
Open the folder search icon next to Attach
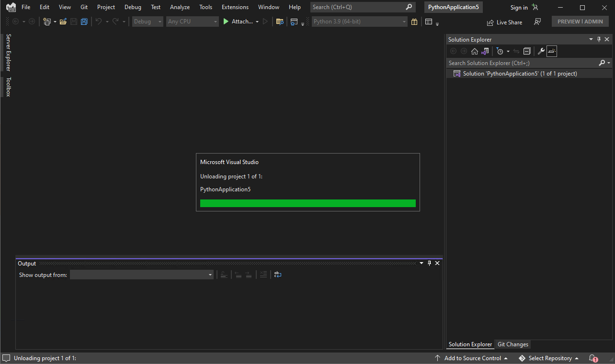pyautogui.click(x=280, y=22)
